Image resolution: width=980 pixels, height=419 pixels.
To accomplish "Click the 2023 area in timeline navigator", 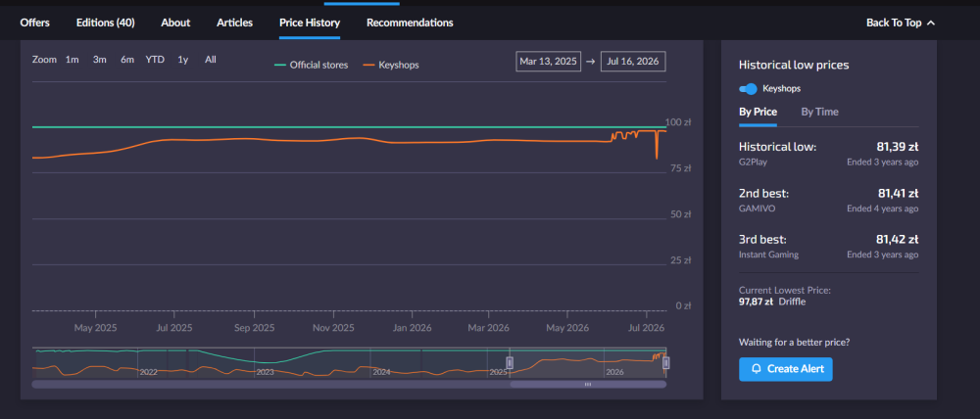I will click(x=265, y=372).
